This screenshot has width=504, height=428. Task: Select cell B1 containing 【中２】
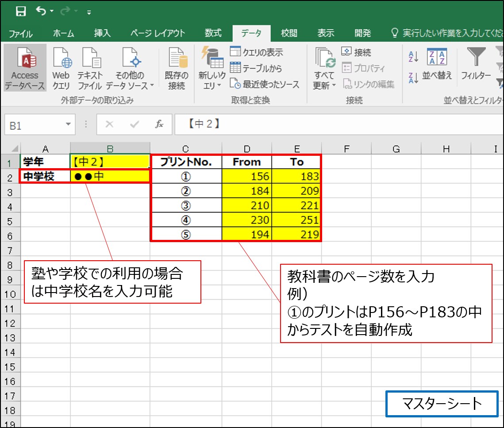pos(110,162)
